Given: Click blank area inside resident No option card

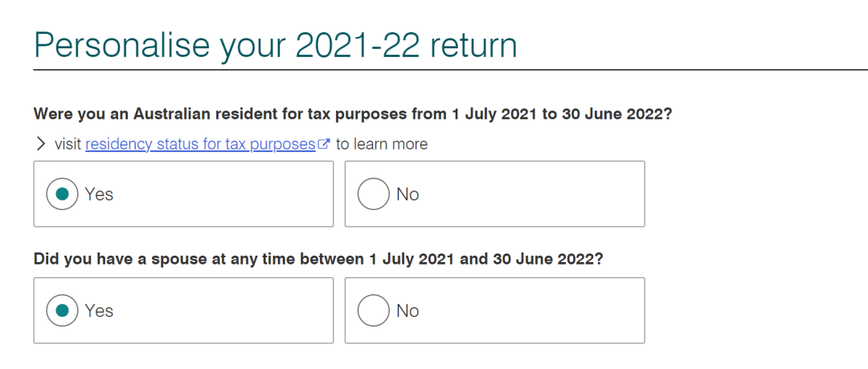Looking at the screenshot, I should (531, 194).
